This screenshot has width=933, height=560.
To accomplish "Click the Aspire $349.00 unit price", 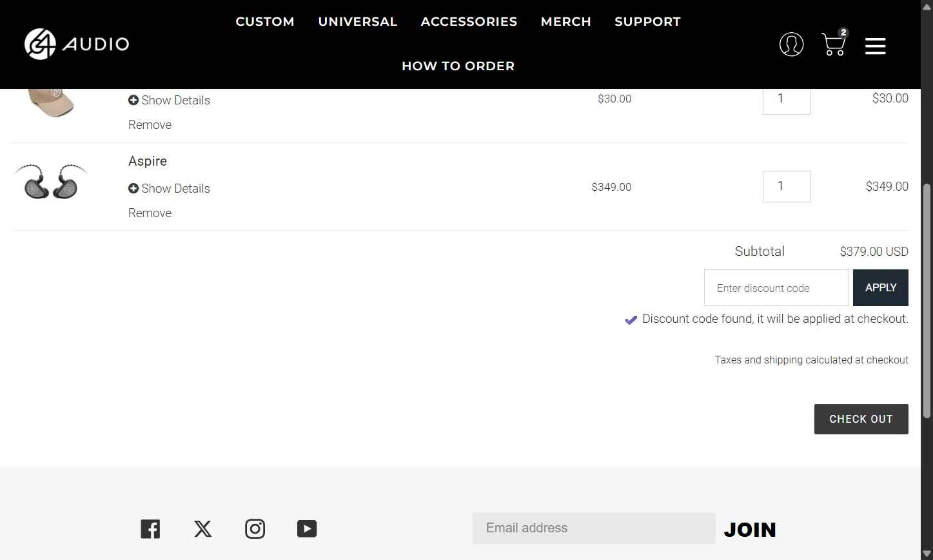I will point(611,187).
